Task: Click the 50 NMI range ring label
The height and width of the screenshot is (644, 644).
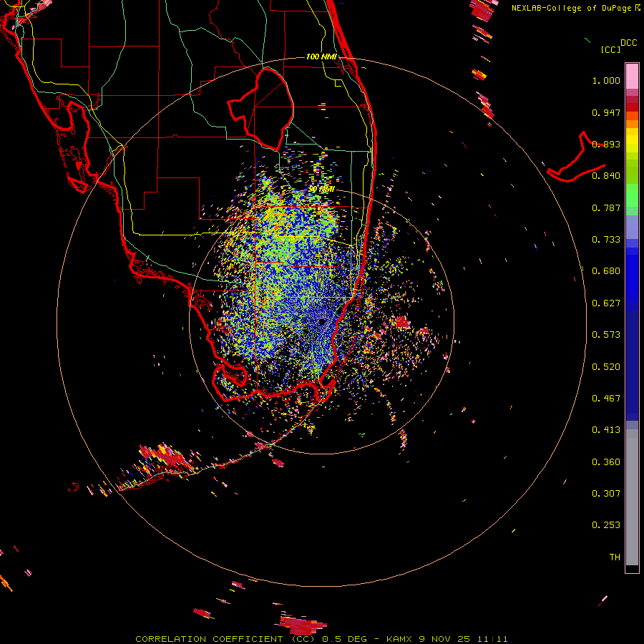Action: [x=321, y=190]
